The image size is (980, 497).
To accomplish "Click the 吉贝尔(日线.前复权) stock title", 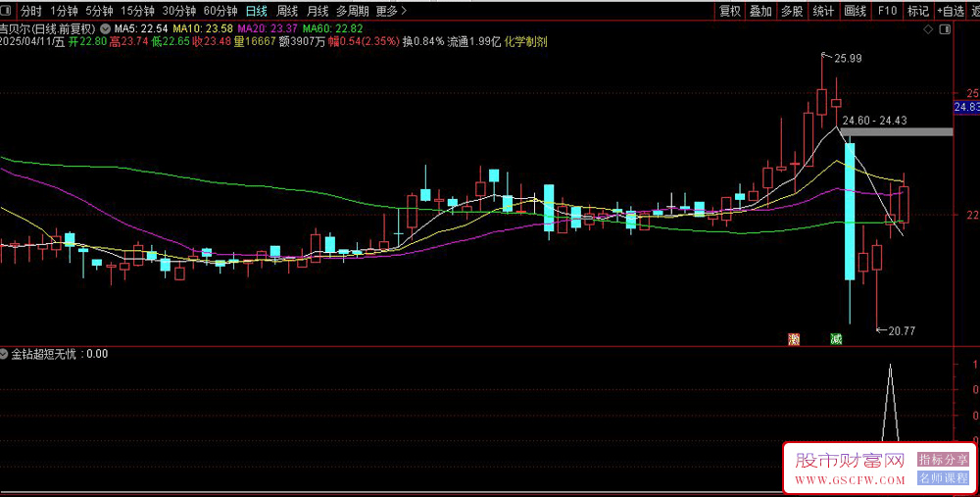I will pos(47,28).
